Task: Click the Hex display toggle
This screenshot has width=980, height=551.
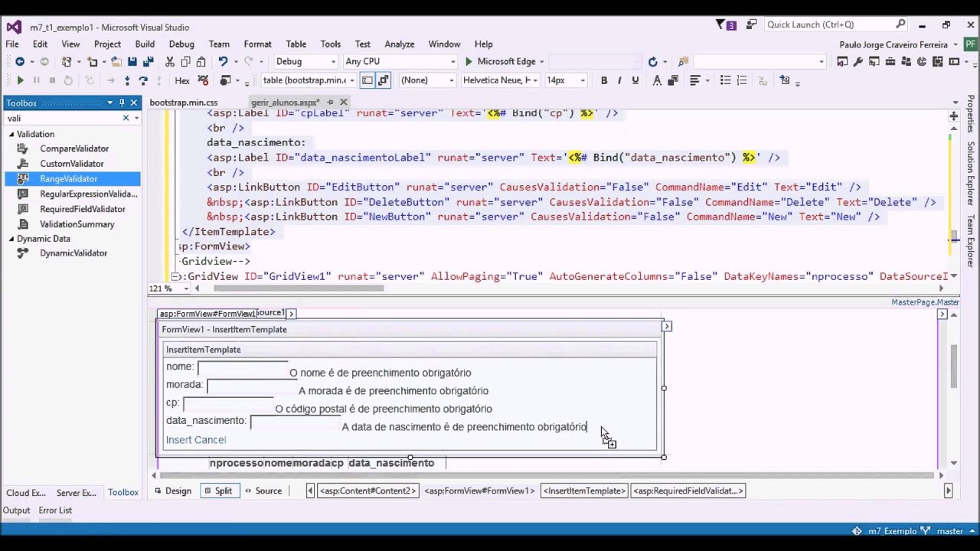Action: tap(182, 80)
